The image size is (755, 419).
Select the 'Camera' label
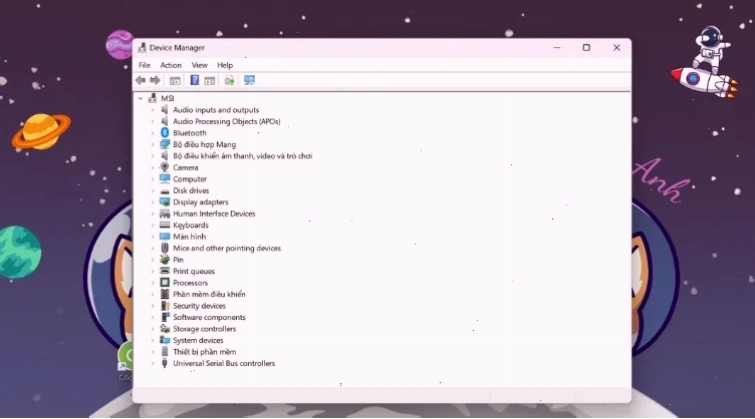(x=185, y=168)
